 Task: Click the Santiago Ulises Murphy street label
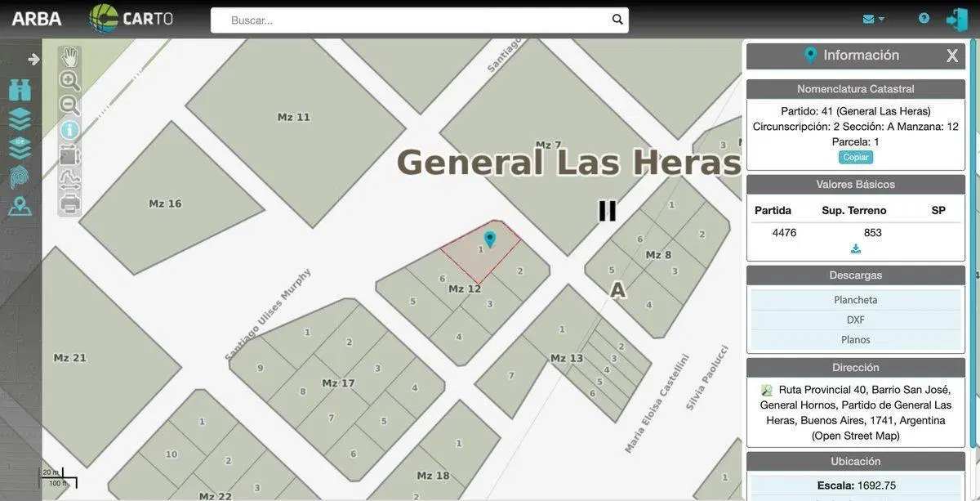point(268,314)
